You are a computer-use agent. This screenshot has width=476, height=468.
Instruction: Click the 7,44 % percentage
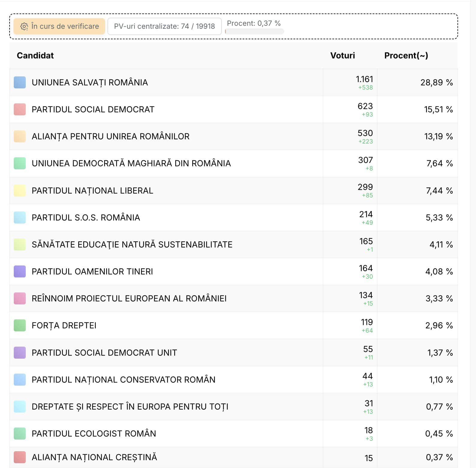439,191
